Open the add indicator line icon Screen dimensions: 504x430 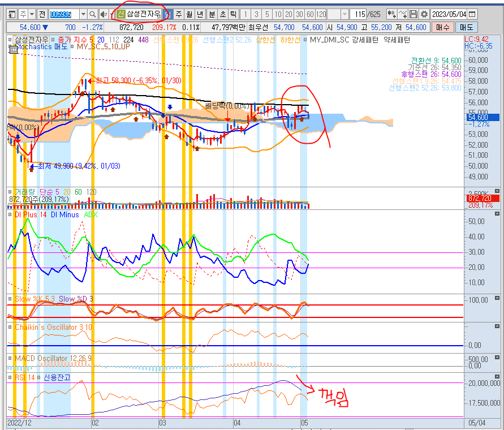(x=402, y=14)
